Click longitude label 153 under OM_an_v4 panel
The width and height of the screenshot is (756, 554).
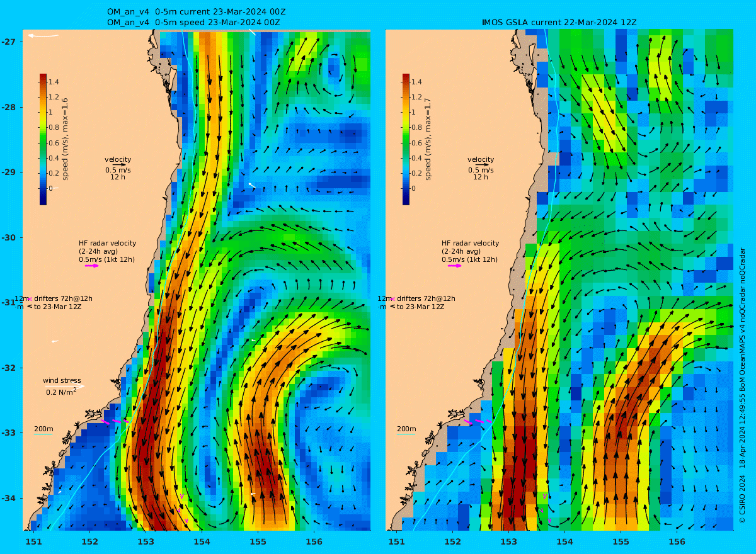coord(146,541)
